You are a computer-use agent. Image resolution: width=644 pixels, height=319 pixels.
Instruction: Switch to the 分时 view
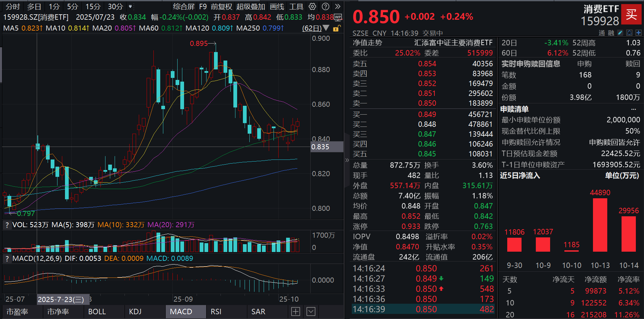(12, 6)
